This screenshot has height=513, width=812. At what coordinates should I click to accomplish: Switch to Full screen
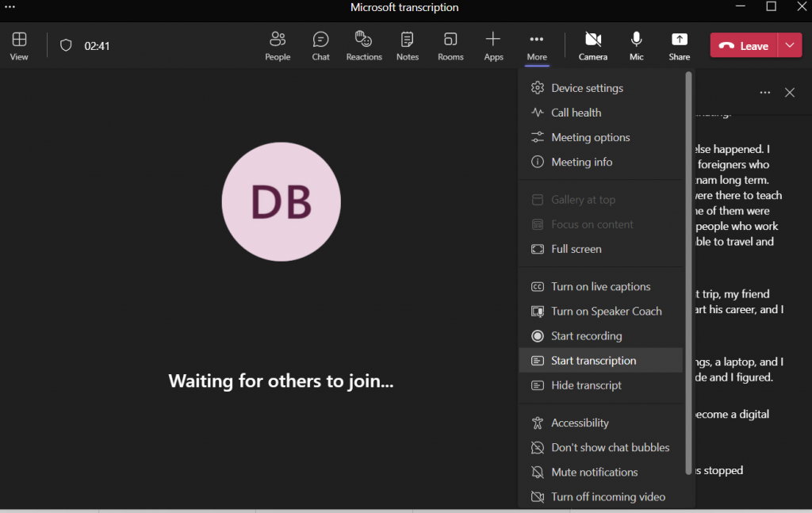(601, 249)
